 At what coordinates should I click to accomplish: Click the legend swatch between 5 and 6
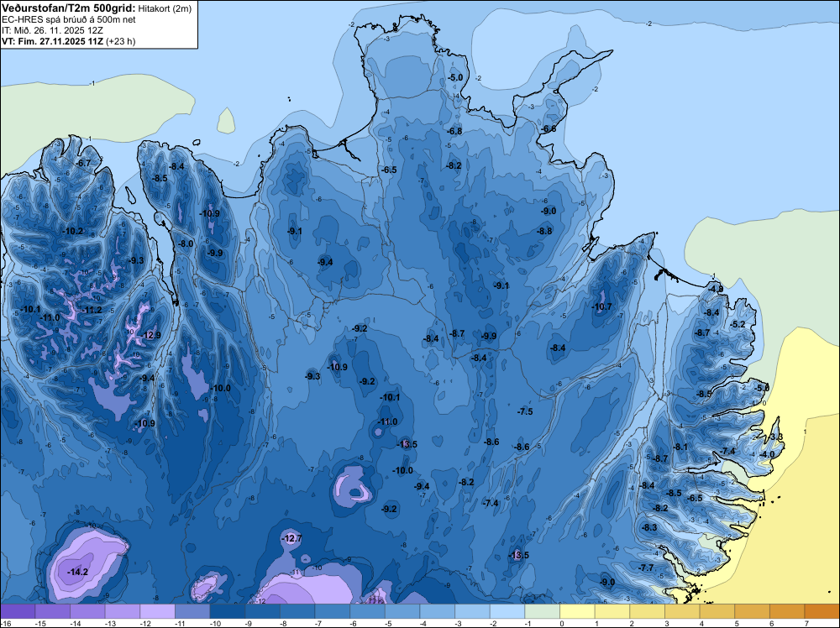(x=753, y=611)
